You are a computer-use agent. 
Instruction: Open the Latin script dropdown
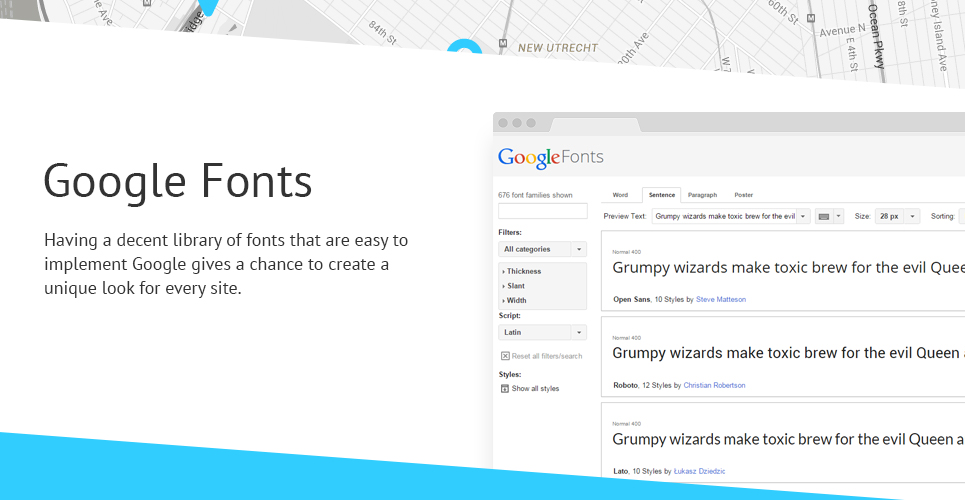point(542,333)
